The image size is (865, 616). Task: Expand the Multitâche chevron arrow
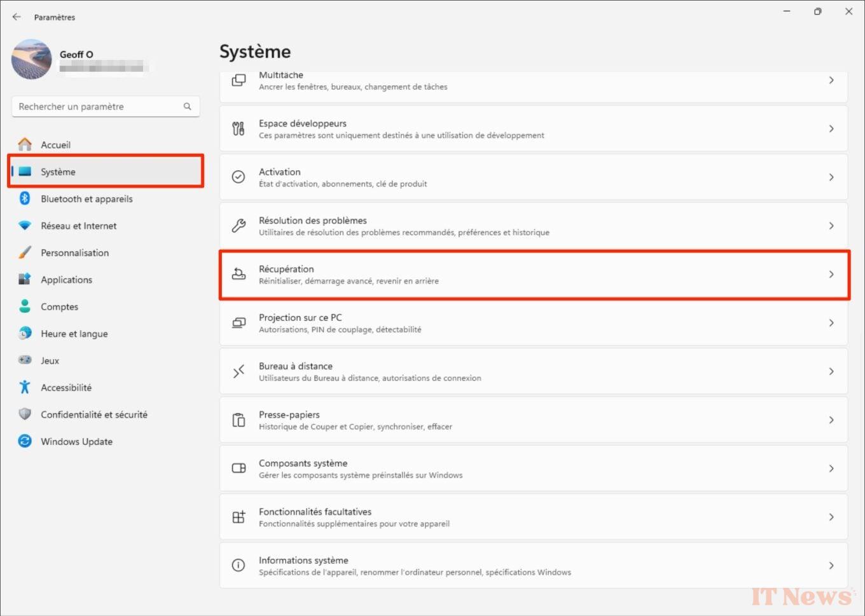831,81
